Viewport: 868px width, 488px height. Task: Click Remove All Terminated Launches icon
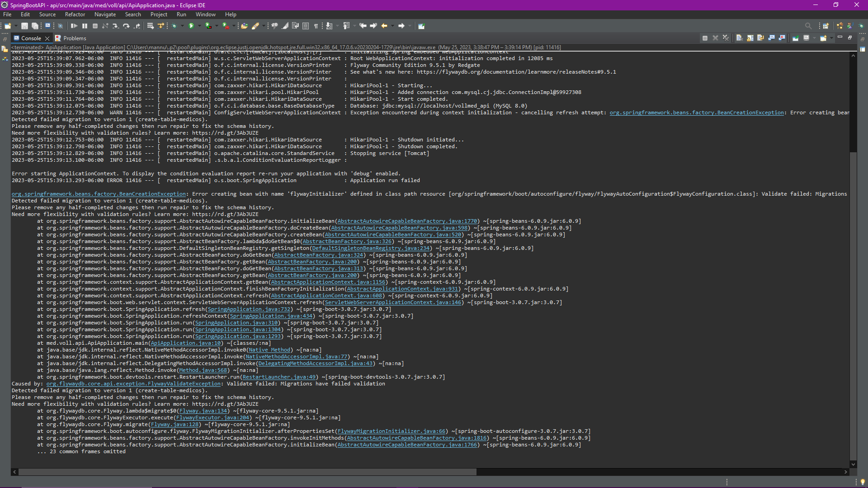(x=726, y=38)
